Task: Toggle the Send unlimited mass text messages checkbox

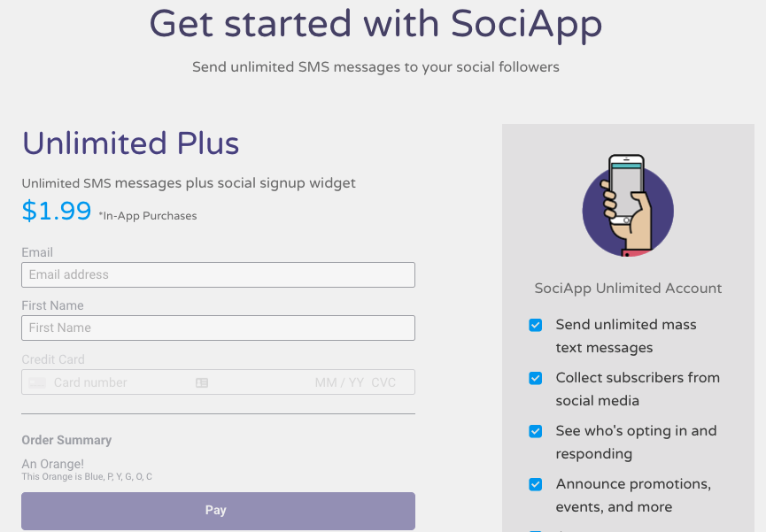Action: [x=536, y=325]
